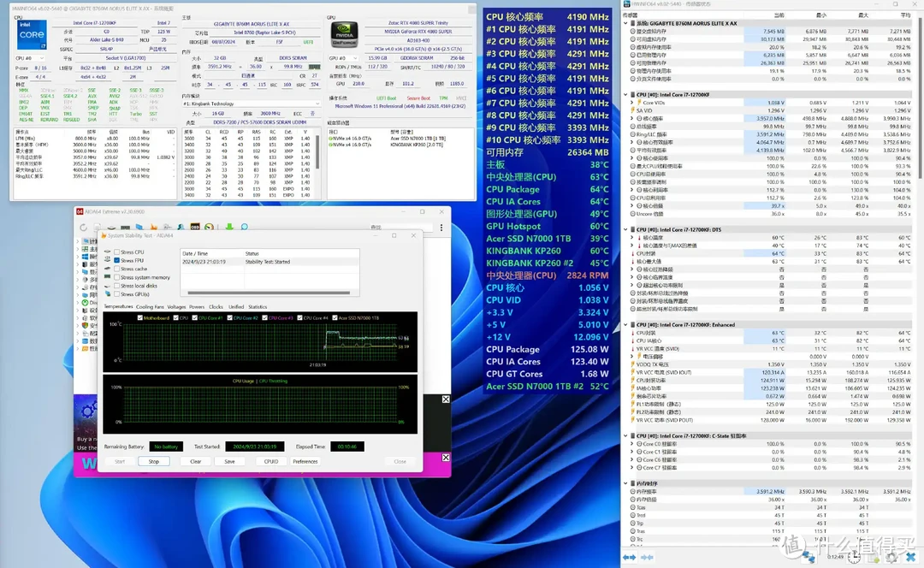Click the blue monitor icon in AIDA64 toolbar

pos(139,227)
